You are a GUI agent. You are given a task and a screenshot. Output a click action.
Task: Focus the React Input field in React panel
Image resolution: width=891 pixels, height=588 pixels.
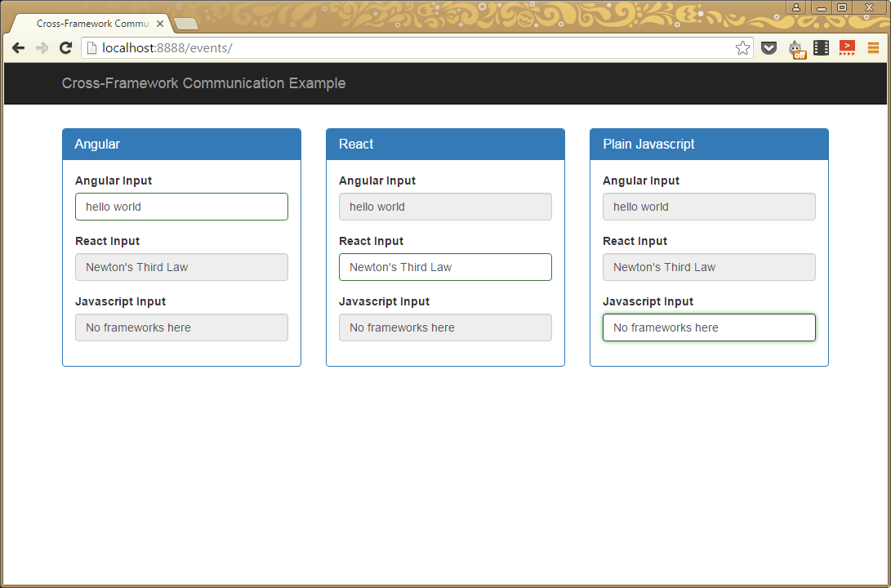pos(445,267)
